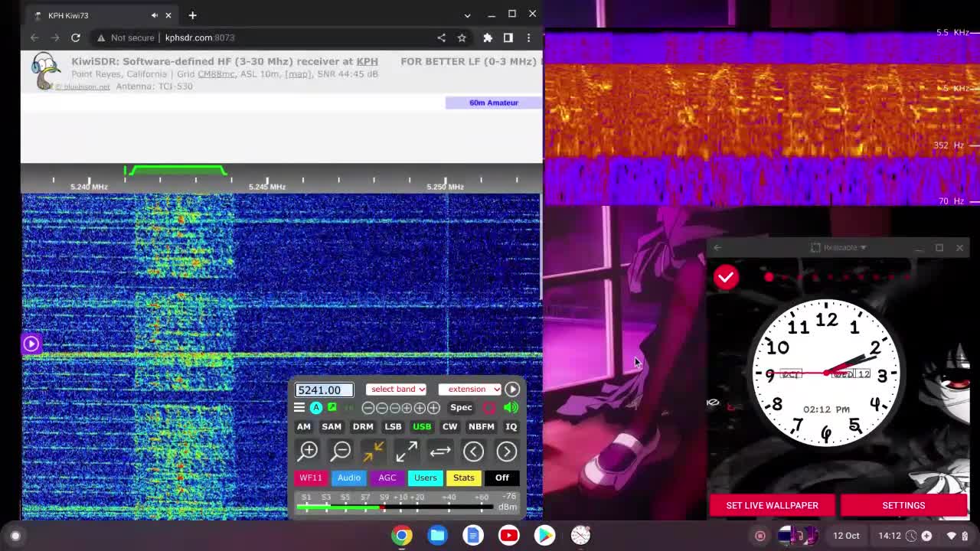Screen dimensions: 980x551
Task: Open Files app from the shelf
Action: coord(438,536)
